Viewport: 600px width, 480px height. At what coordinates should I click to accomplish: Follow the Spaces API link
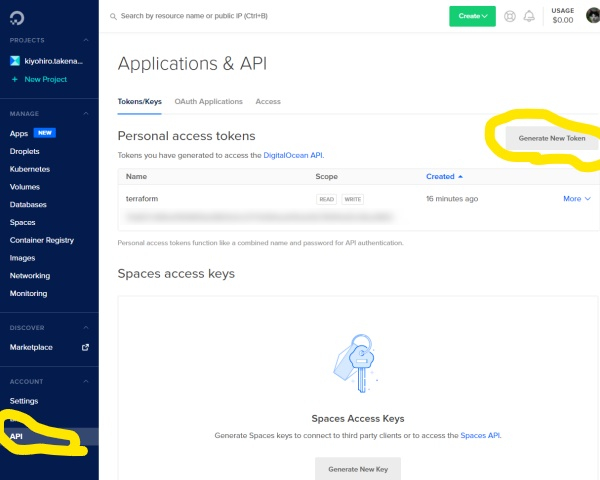pyautogui.click(x=480, y=435)
